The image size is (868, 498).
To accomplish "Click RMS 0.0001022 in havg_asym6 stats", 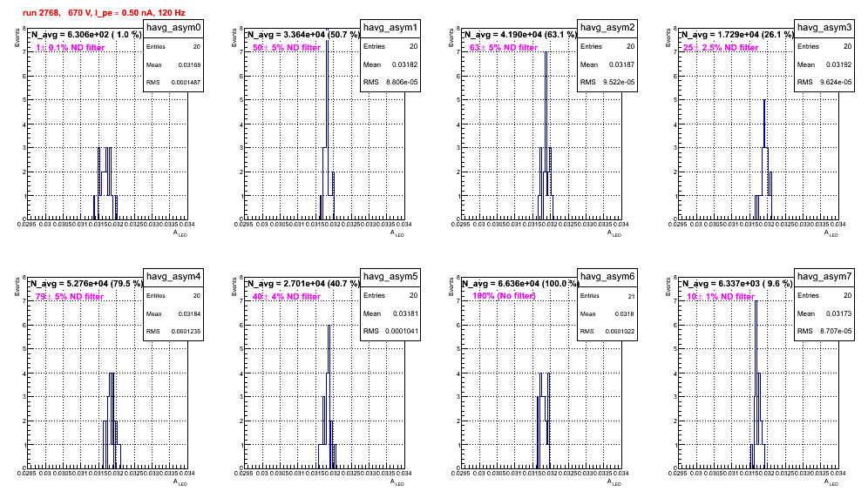I will (607, 332).
